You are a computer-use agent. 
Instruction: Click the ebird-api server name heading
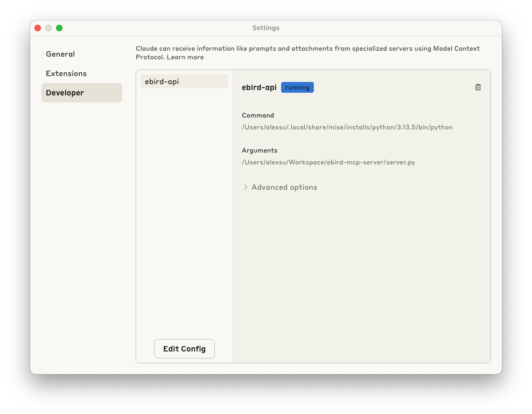pos(259,87)
